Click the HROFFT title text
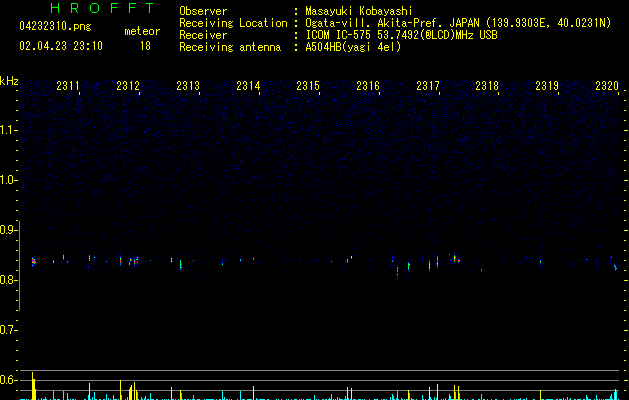Image resolution: width=629 pixels, height=400 pixels. pos(102,8)
